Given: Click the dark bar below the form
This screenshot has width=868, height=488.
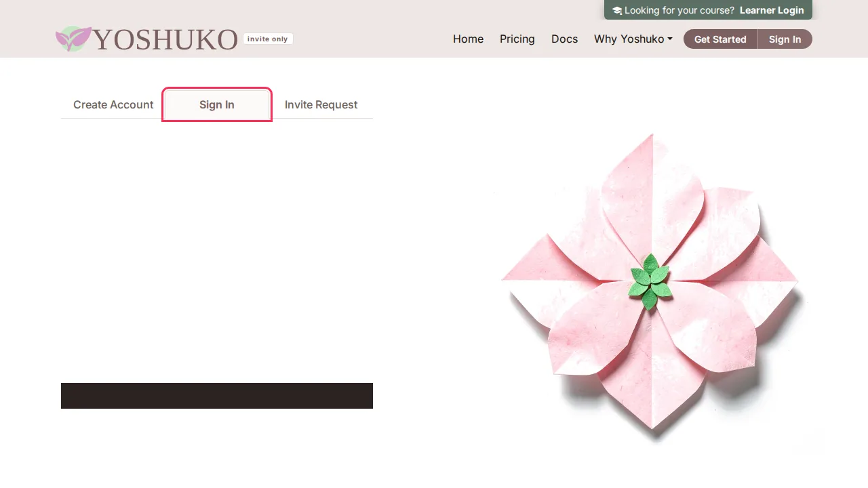Looking at the screenshot, I should coord(217,396).
